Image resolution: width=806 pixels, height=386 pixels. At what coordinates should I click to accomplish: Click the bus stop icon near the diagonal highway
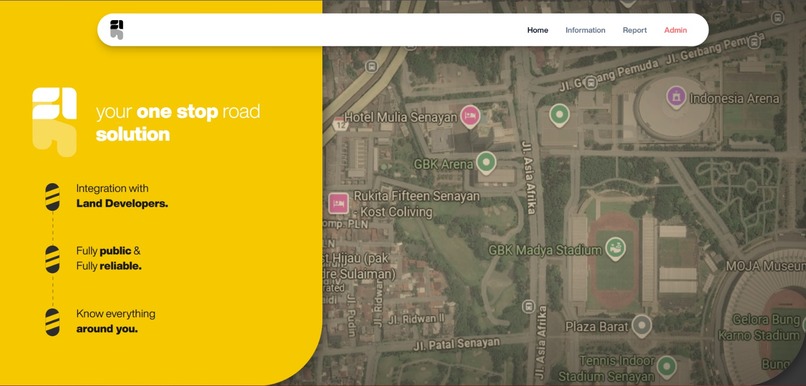click(x=371, y=67)
